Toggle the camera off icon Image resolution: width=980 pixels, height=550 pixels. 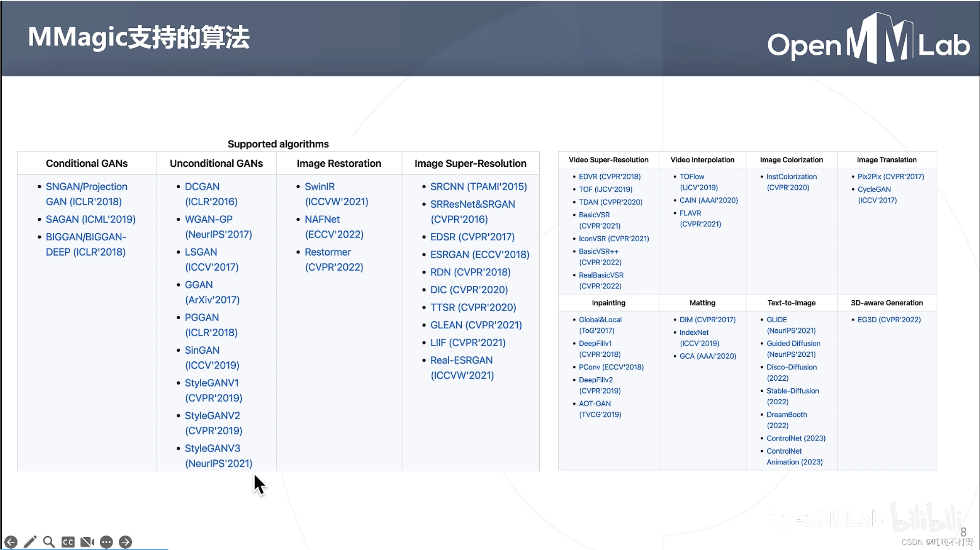coord(87,542)
